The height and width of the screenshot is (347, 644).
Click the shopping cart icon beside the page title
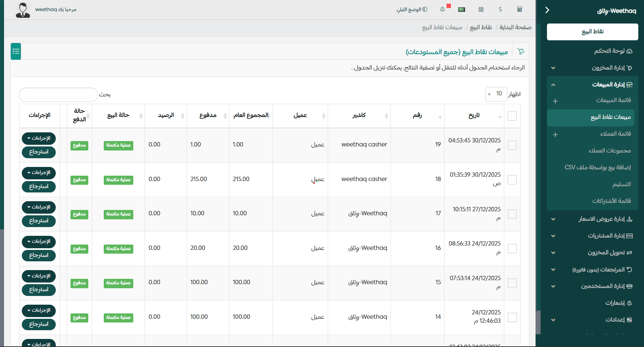pyautogui.click(x=521, y=51)
